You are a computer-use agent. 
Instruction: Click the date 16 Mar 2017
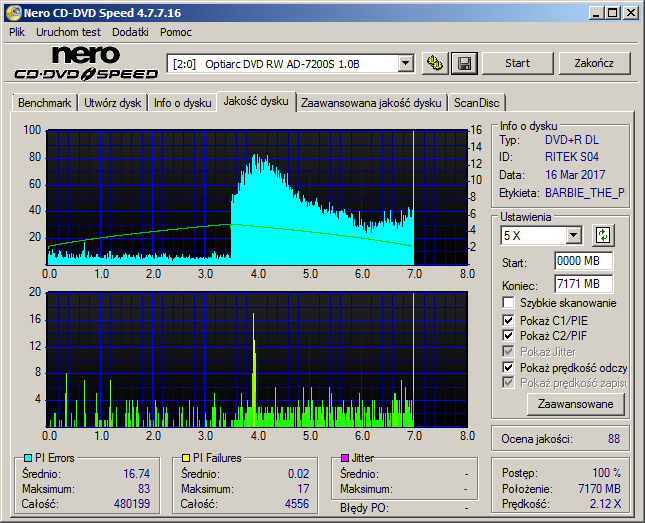tap(575, 175)
